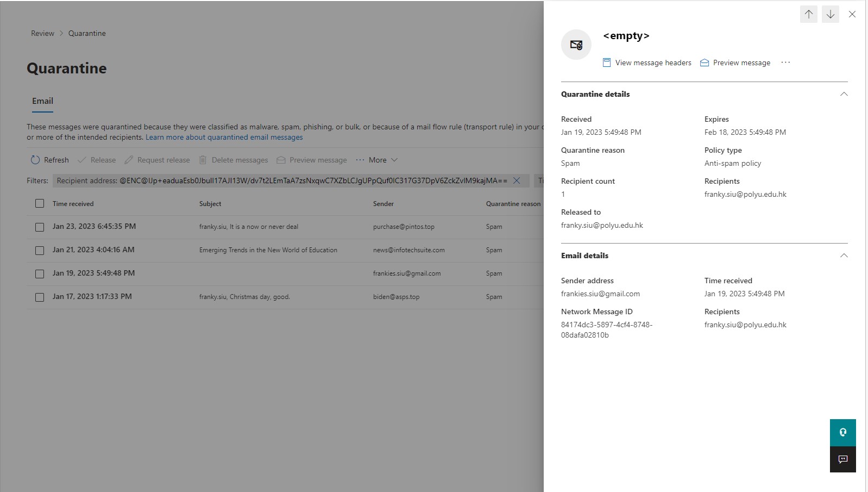868x492 pixels.
Task: Open the more actions ellipsis in the details panel
Action: [785, 63]
